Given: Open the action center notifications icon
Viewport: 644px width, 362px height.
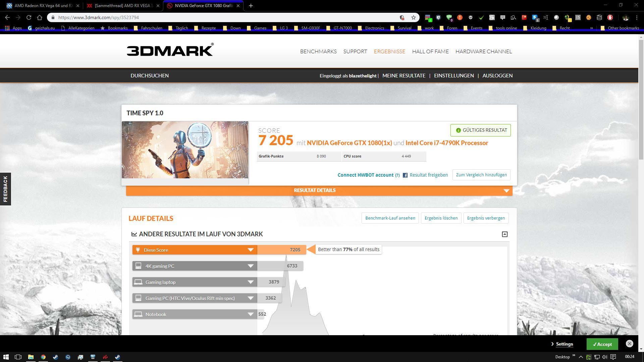Looking at the screenshot, I should [x=613, y=357].
